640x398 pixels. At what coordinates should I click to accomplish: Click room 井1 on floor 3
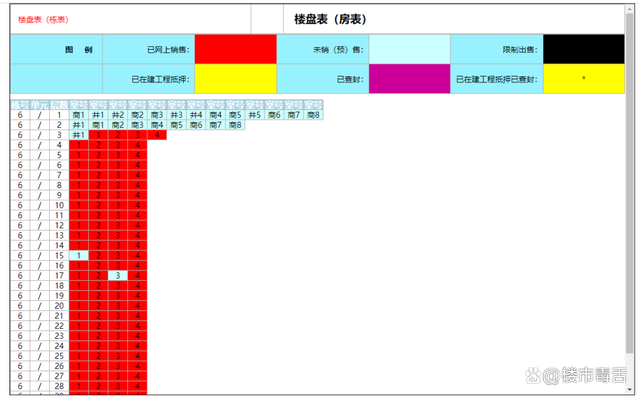79,135
